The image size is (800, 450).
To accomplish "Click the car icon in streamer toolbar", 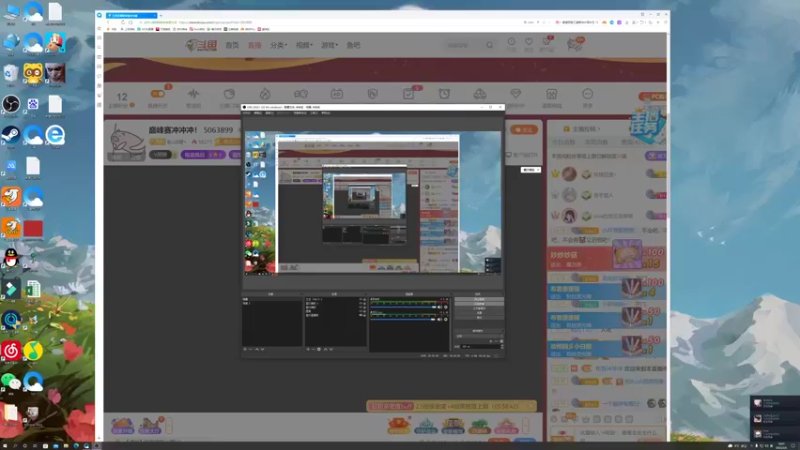I will click(x=480, y=94).
